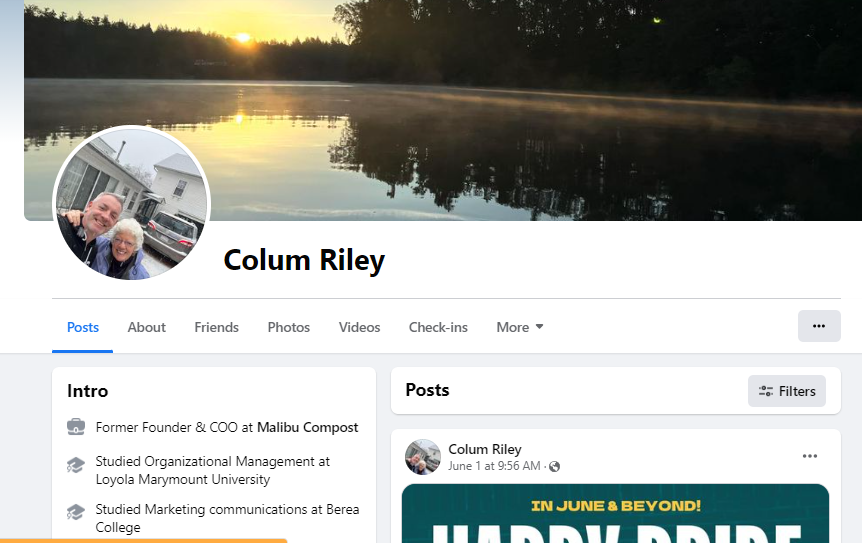Click the globe public-audience icon on post
Viewport: 862px width, 543px height.
click(555, 467)
